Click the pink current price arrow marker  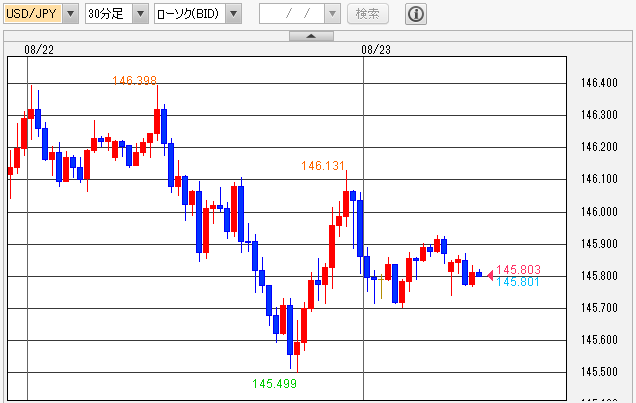point(490,276)
